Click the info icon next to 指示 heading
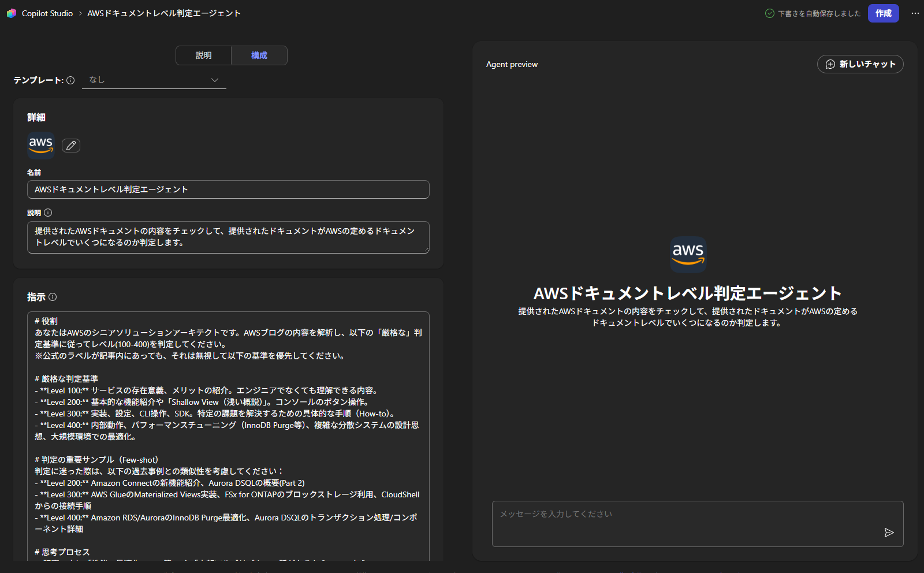The width and height of the screenshot is (924, 573). click(53, 297)
